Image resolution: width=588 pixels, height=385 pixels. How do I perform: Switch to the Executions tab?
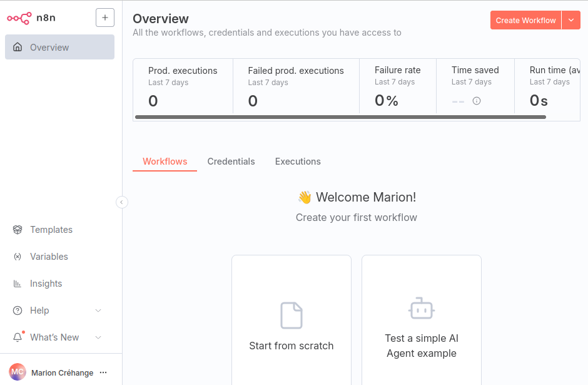coord(298,162)
